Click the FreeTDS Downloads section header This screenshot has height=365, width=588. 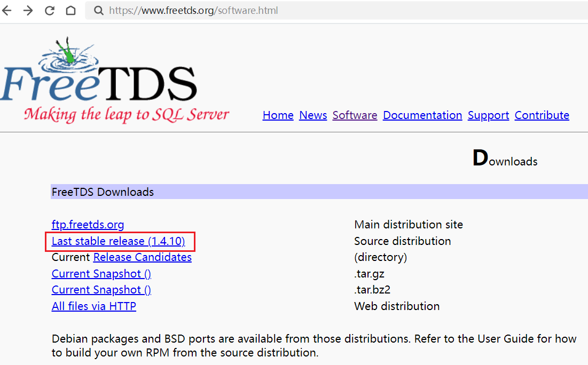pos(319,192)
